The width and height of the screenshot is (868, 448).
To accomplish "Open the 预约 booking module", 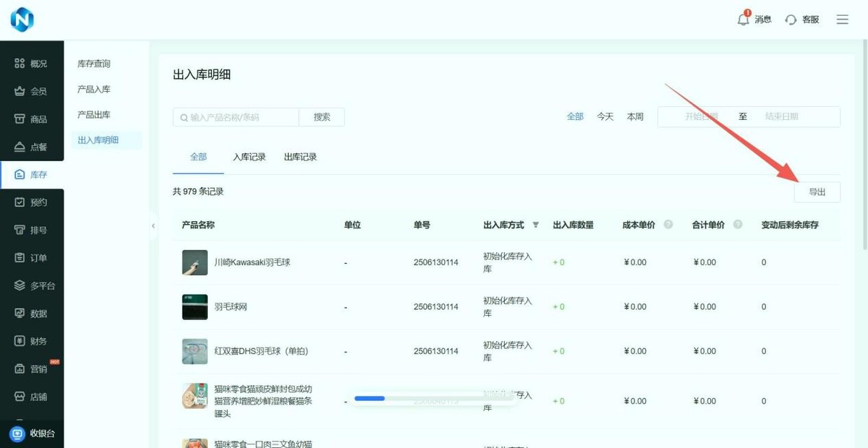I will 30,202.
